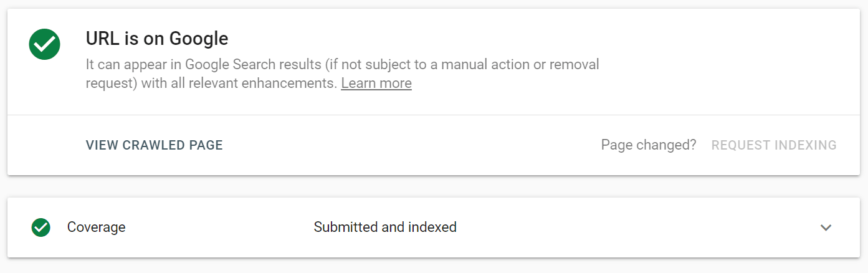Click the 'Submitted and indexed' status text

(385, 228)
